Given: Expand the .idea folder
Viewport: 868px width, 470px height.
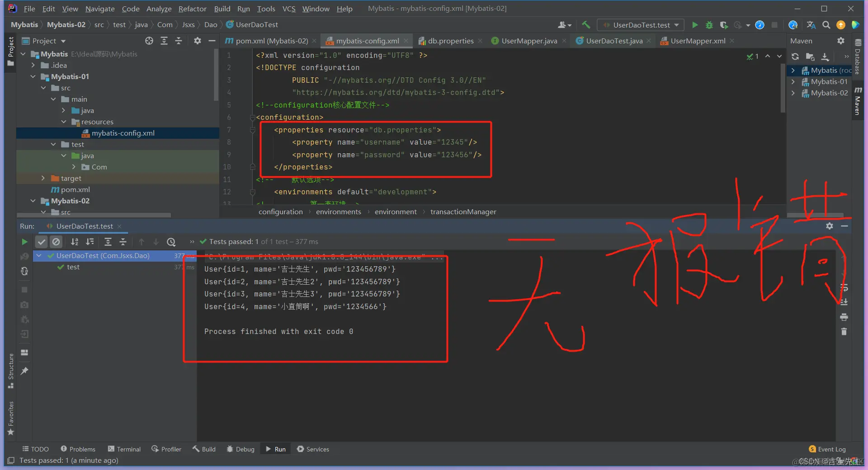Looking at the screenshot, I should click(33, 65).
